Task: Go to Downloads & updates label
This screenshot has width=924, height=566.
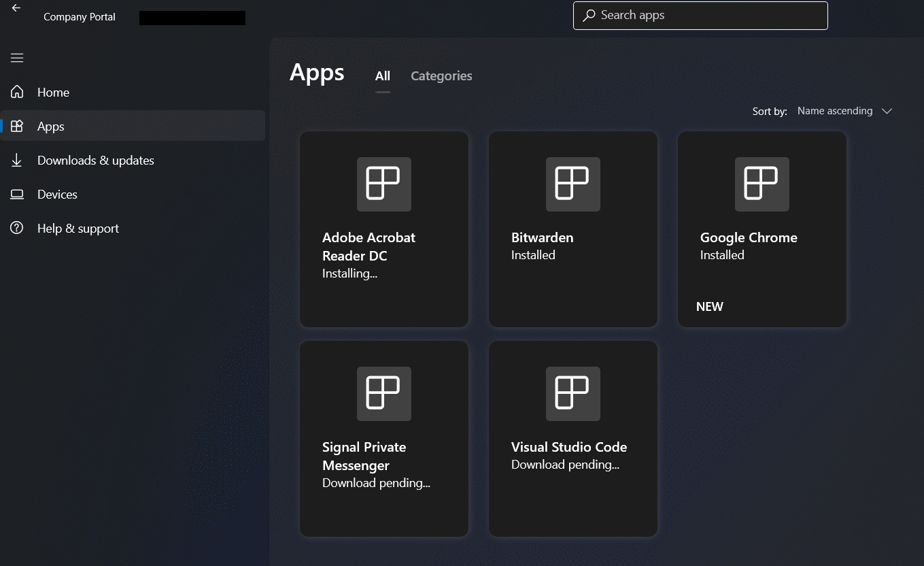Action: [96, 161]
